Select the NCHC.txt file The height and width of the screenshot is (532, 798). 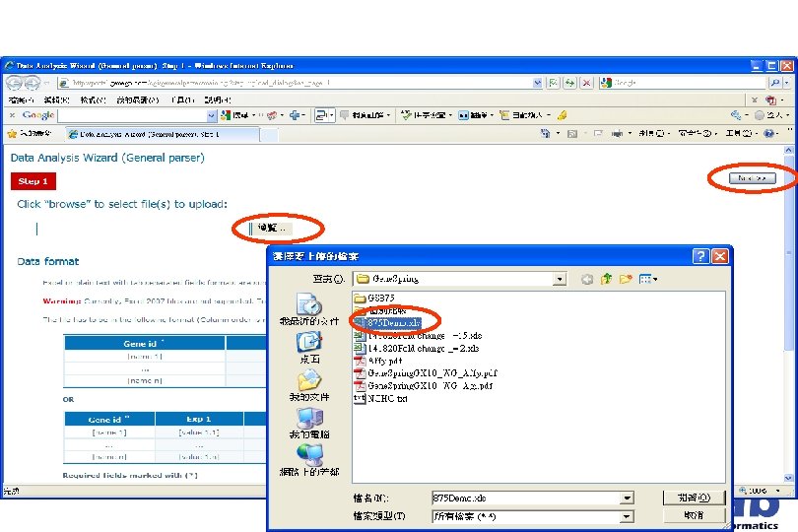point(380,399)
